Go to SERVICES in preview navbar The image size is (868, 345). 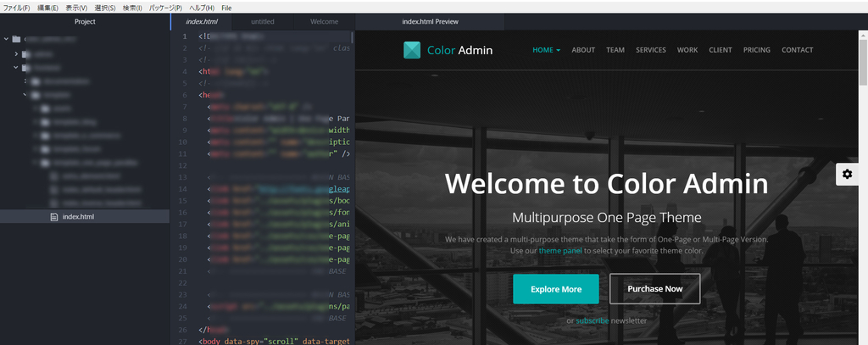coord(651,50)
